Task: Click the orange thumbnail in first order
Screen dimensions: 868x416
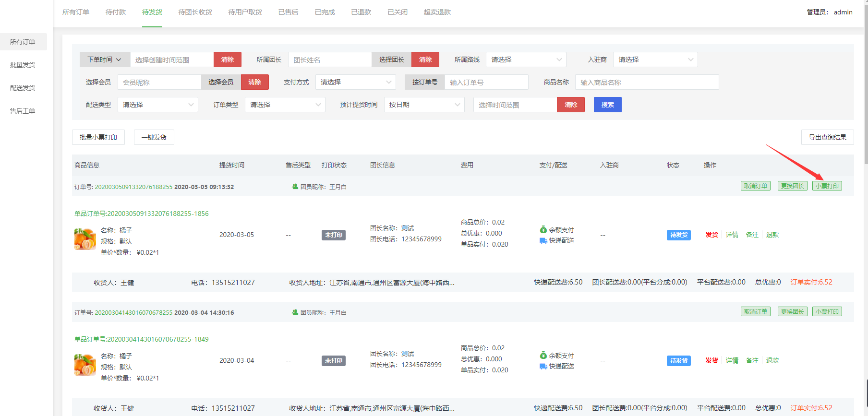Action: (85, 239)
